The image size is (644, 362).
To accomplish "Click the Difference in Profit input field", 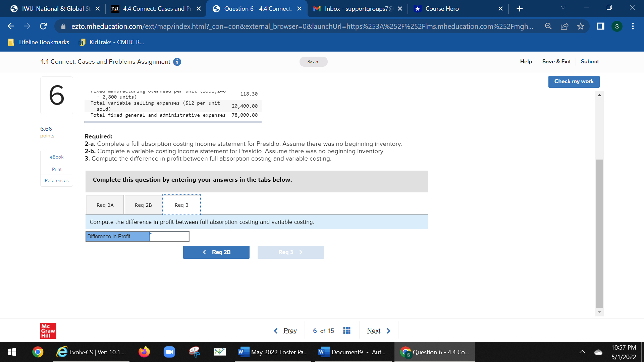I will click(169, 236).
